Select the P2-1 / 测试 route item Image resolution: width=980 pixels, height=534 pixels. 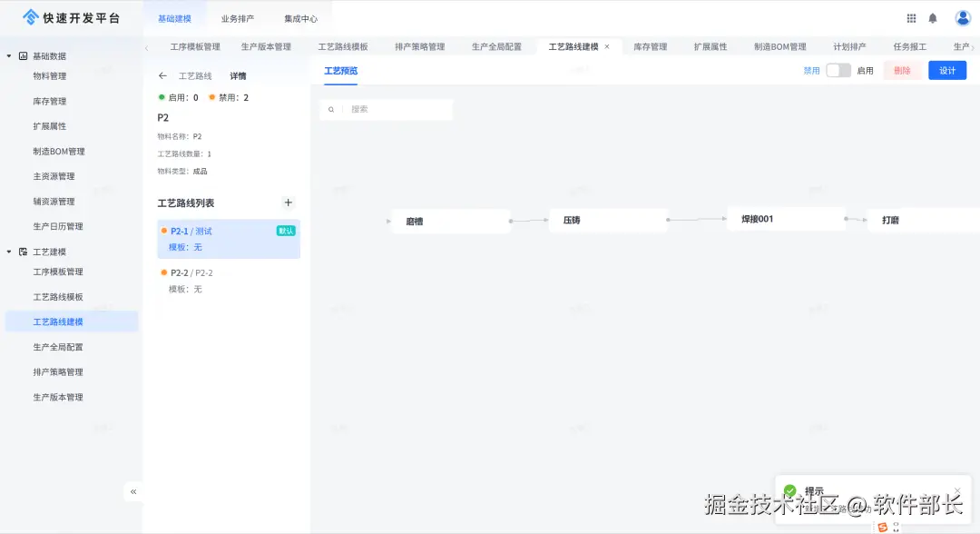(229, 239)
